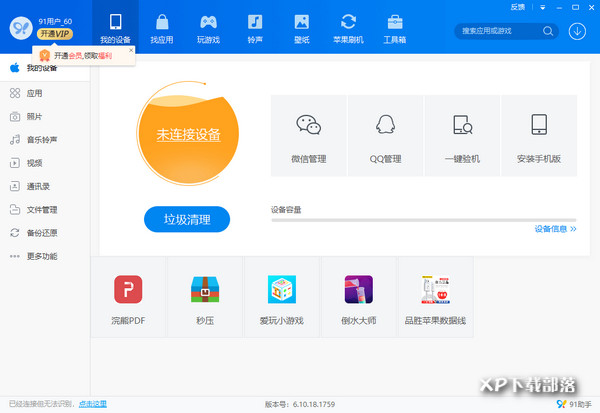Close the VIP membership promotion popup

(131, 50)
